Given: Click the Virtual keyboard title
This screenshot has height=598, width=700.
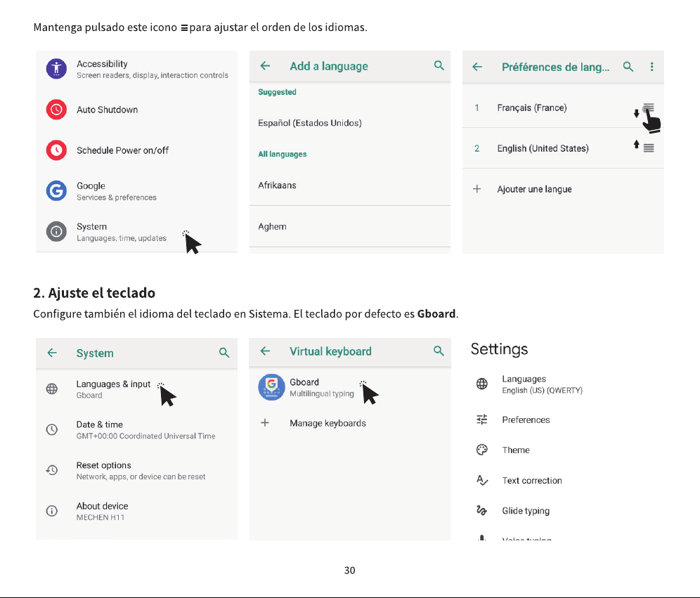Looking at the screenshot, I should (330, 351).
